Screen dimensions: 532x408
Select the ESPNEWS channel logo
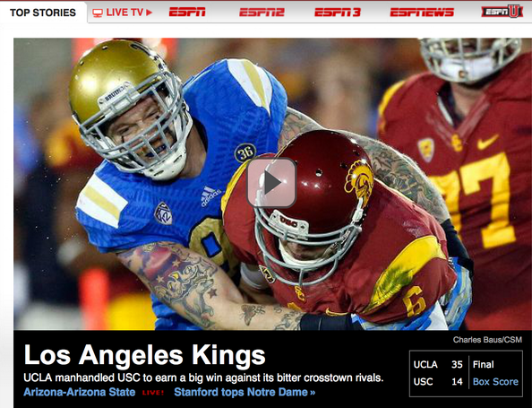point(422,13)
